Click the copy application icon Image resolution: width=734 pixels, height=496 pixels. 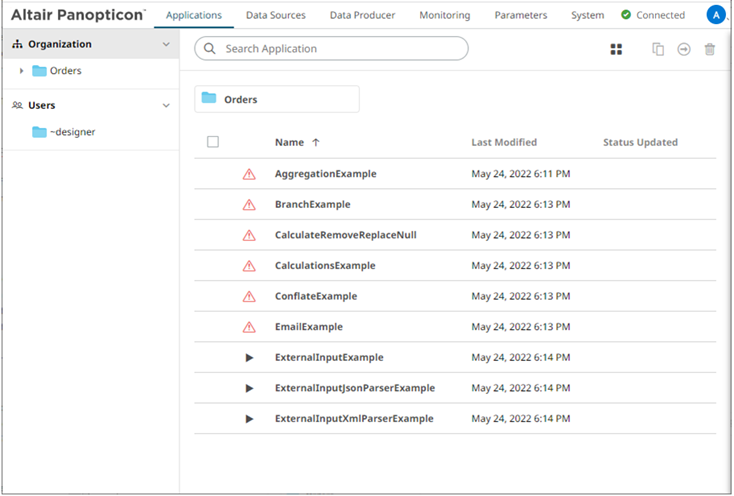(x=658, y=49)
